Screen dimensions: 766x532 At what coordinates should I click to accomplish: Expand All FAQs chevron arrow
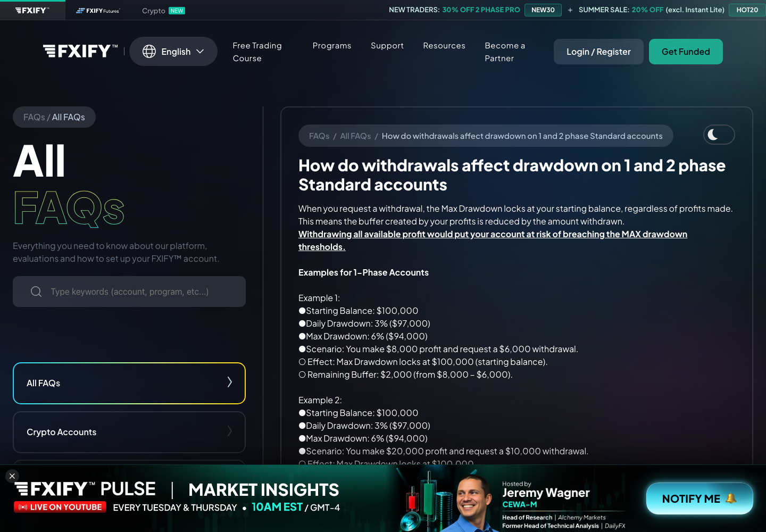[x=229, y=382]
